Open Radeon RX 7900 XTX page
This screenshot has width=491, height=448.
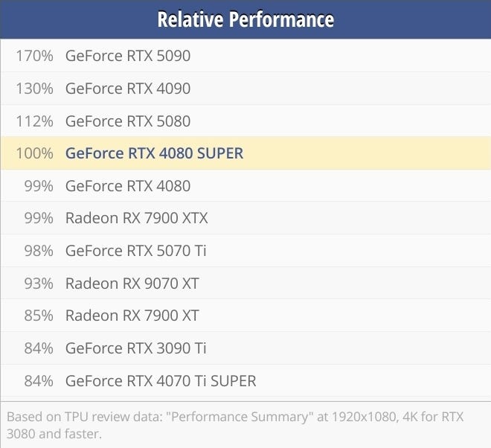[x=137, y=218]
